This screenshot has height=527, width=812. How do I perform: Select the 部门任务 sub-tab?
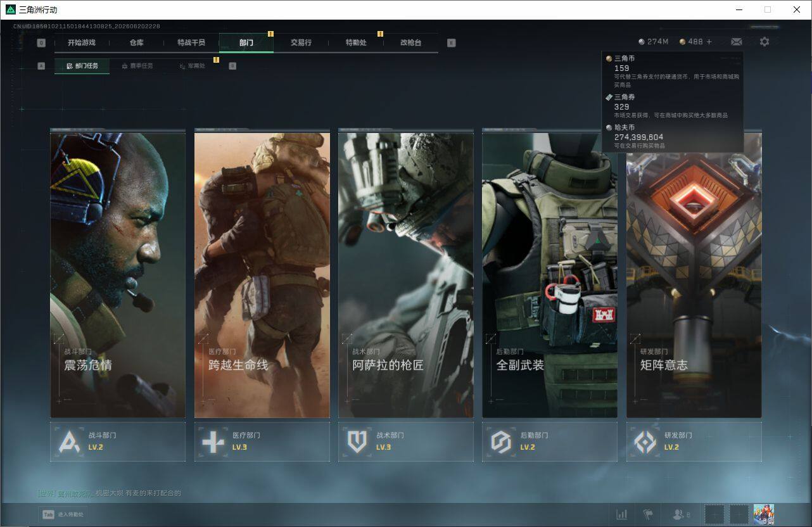coord(82,66)
